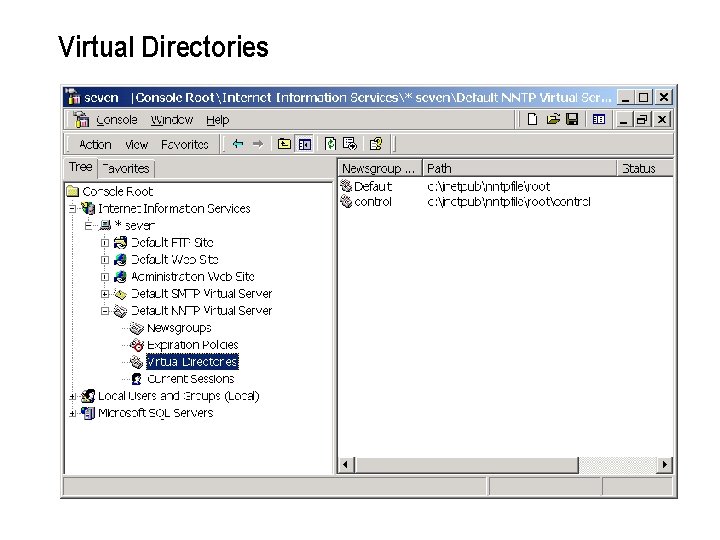The image size is (720, 540).
Task: Switch to the Tree tab
Action: pos(80,167)
